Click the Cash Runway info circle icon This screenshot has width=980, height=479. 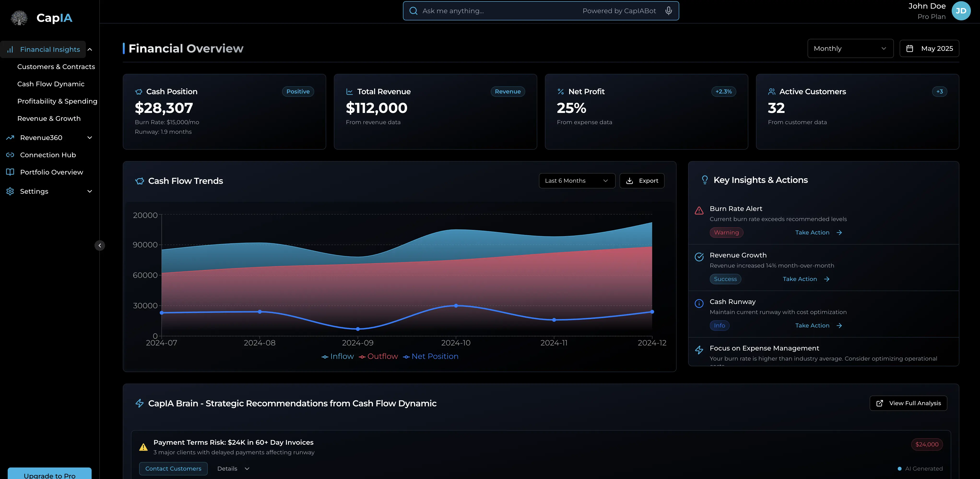[x=699, y=303]
